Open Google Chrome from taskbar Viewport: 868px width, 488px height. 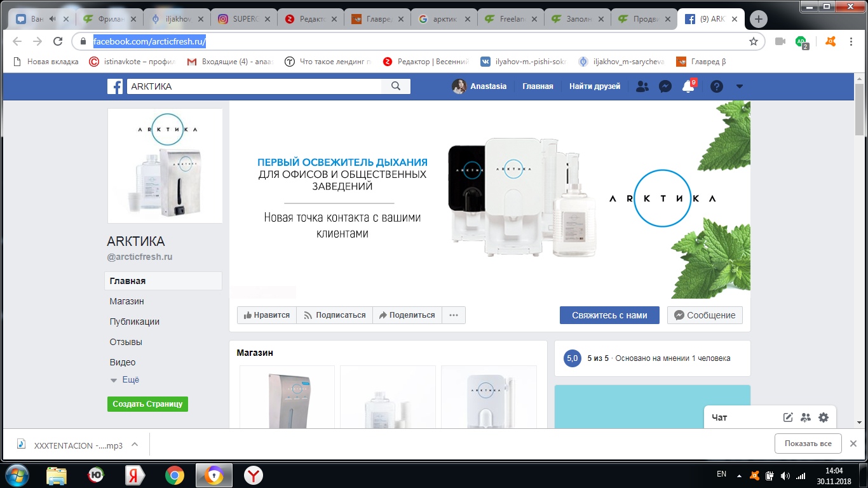[x=175, y=475]
